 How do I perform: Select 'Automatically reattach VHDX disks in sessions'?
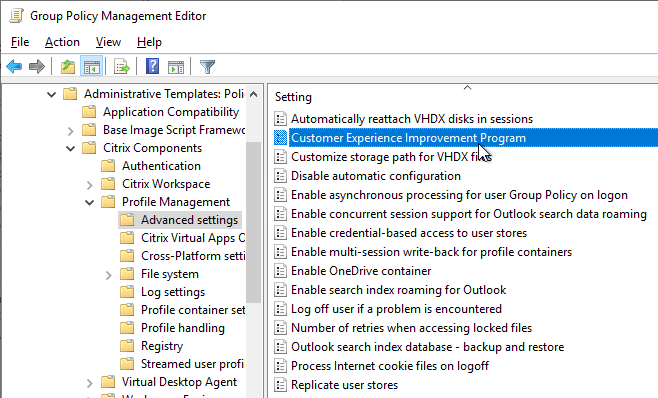point(412,119)
